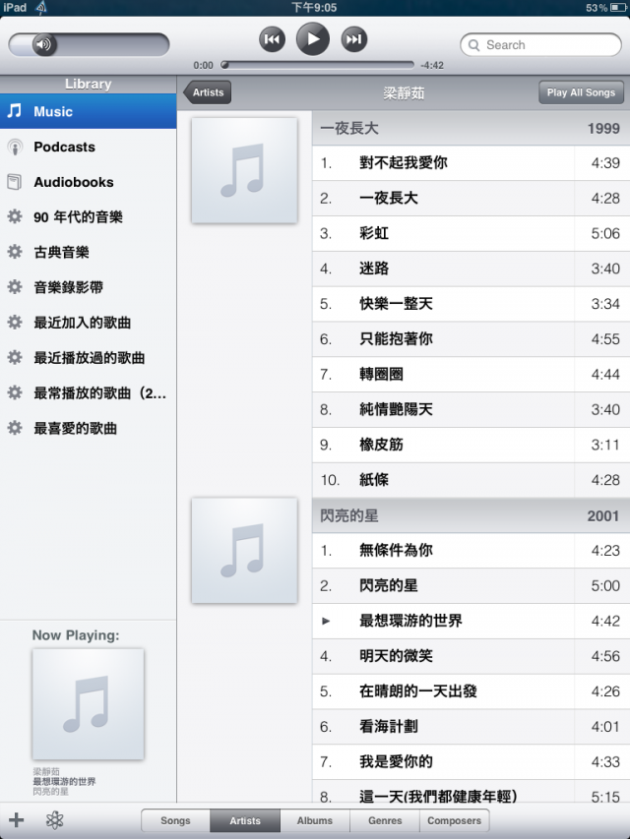Play song 迷路

(x=471, y=269)
